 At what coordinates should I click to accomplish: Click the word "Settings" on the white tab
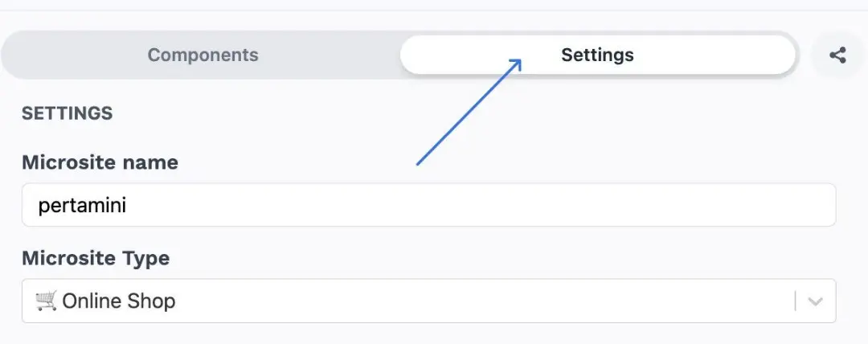pyautogui.click(x=597, y=55)
